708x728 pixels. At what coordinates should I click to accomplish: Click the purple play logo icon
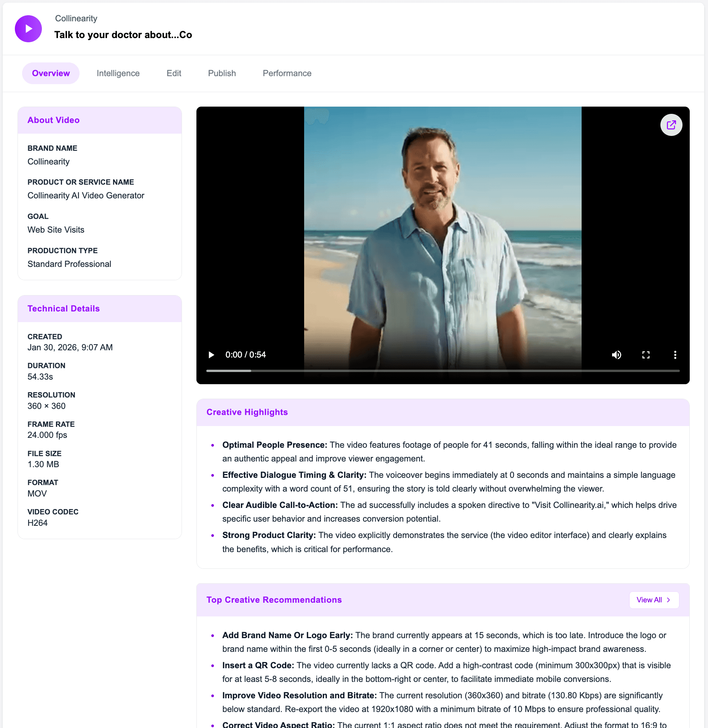[x=28, y=29]
